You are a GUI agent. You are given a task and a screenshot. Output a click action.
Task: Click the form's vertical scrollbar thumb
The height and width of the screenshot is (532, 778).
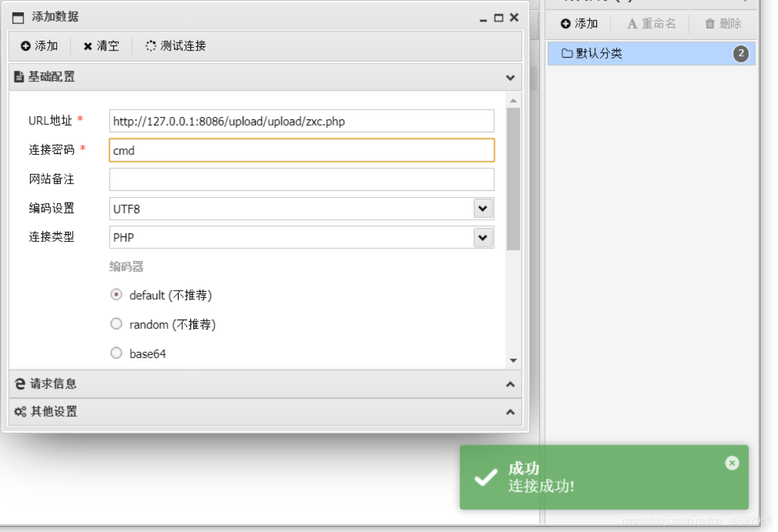(x=513, y=179)
